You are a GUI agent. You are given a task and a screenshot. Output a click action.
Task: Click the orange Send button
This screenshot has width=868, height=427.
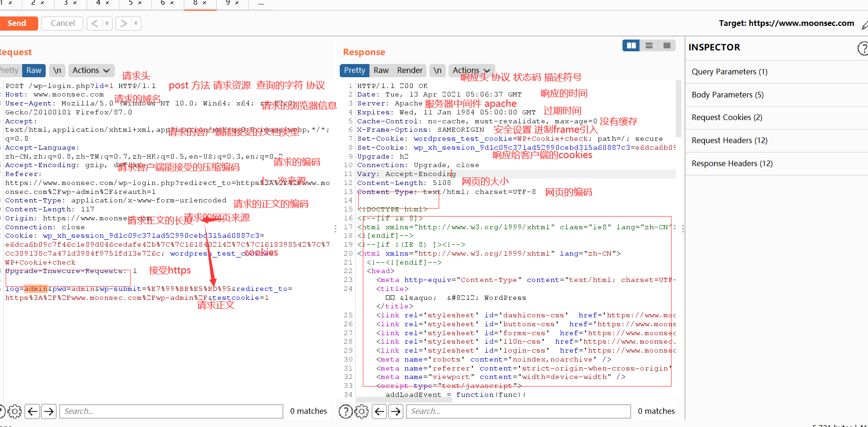pos(18,23)
